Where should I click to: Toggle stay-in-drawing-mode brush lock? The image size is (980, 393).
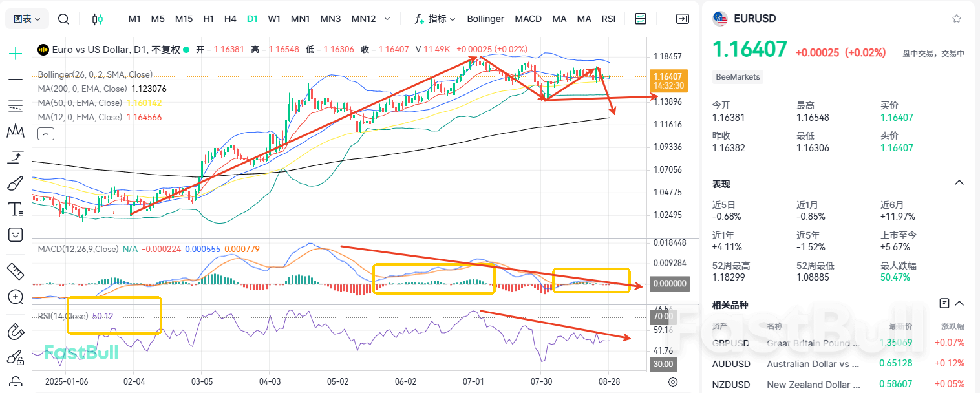tap(15, 358)
